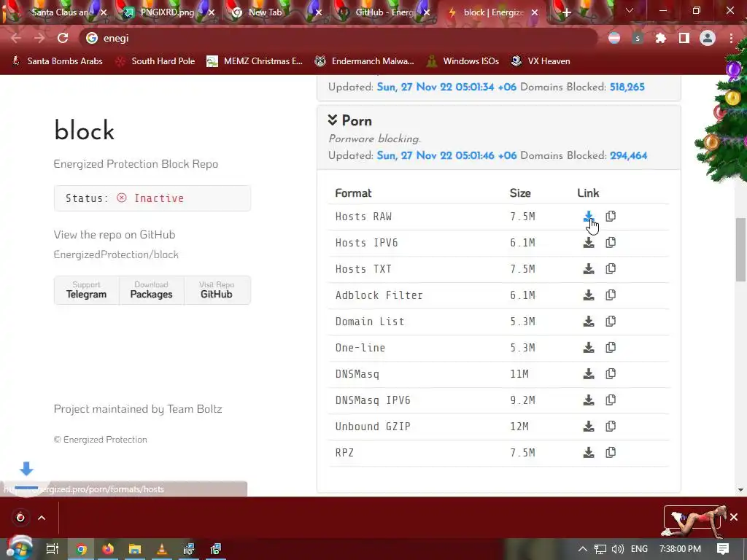Open the Telegram support button

(86, 290)
